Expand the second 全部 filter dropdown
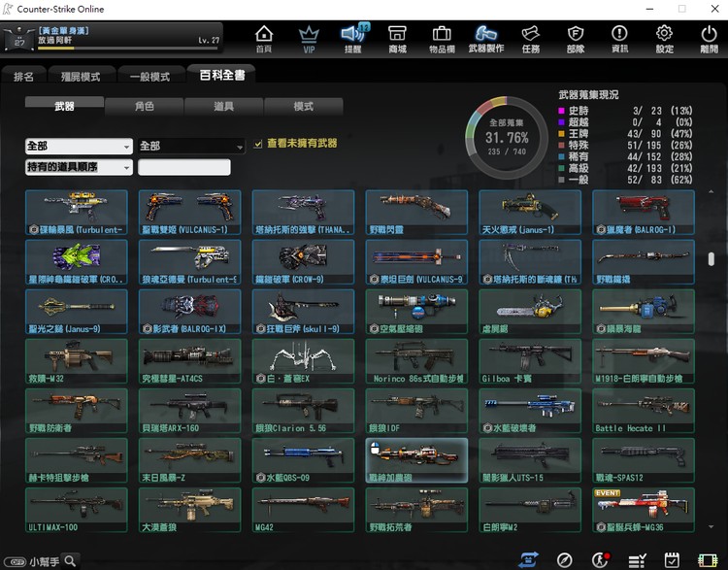This screenshot has height=570, width=728. pyautogui.click(x=191, y=146)
